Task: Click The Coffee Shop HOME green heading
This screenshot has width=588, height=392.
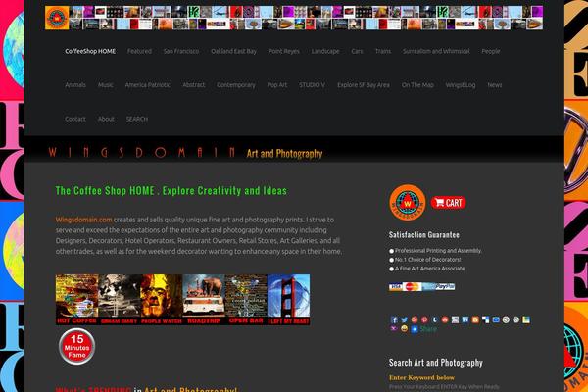Action: (171, 190)
